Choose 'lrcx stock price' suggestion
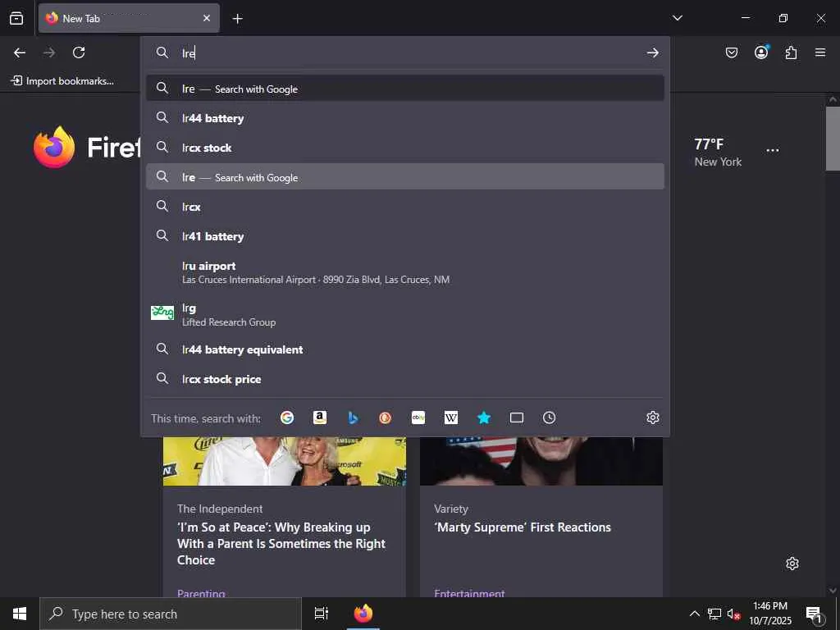This screenshot has height=630, width=840. pyautogui.click(x=405, y=379)
